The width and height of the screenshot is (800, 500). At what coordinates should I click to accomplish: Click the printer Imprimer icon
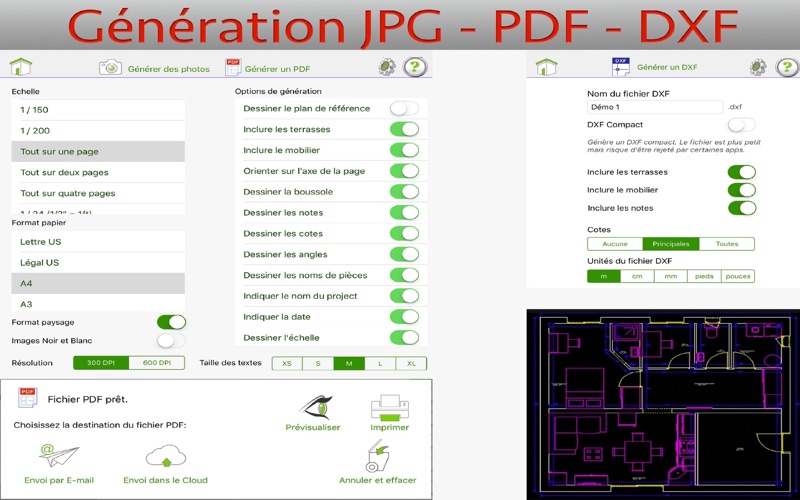[x=389, y=407]
